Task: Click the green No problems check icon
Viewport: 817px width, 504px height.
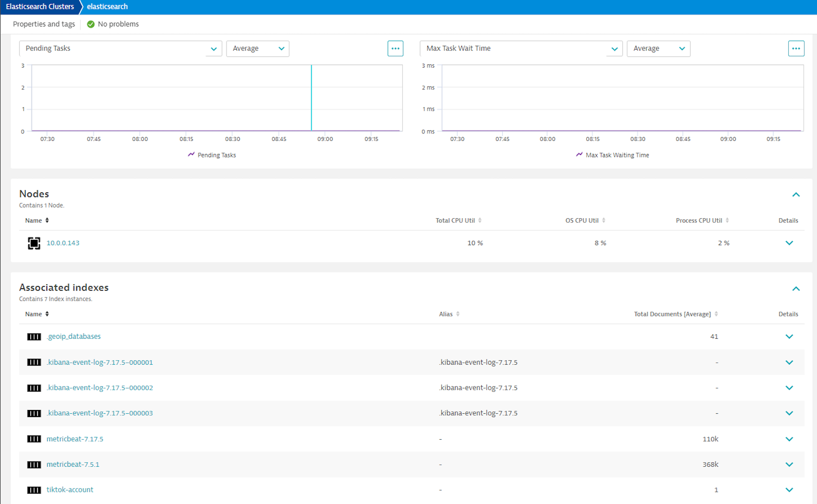Action: pyautogui.click(x=91, y=24)
